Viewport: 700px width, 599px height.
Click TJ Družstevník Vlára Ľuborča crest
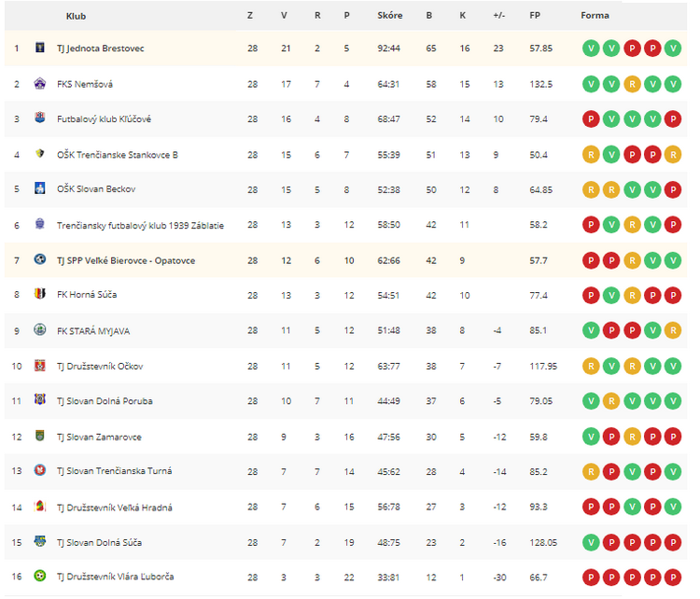40,576
